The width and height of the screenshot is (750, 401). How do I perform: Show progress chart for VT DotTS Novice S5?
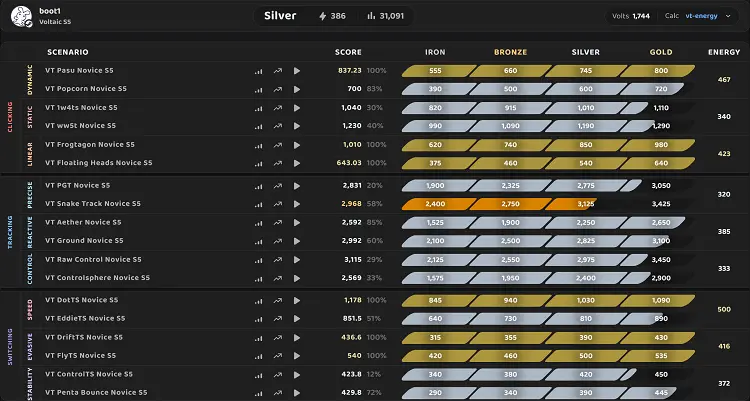[277, 300]
